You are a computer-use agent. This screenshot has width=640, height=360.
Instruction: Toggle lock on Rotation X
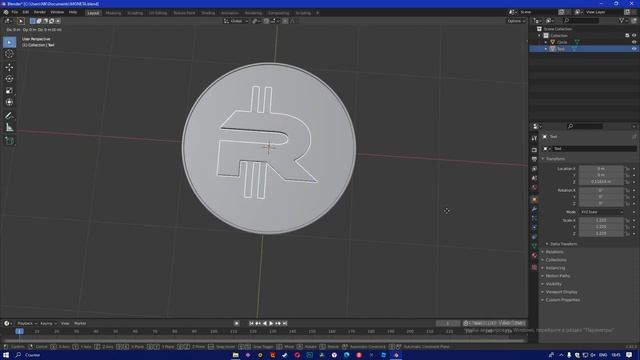[627, 190]
